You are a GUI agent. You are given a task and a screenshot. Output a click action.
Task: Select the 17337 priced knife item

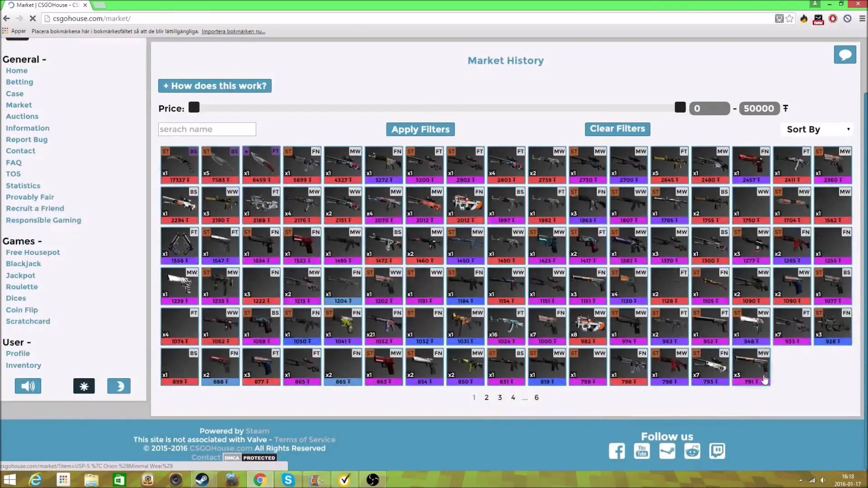pos(179,165)
